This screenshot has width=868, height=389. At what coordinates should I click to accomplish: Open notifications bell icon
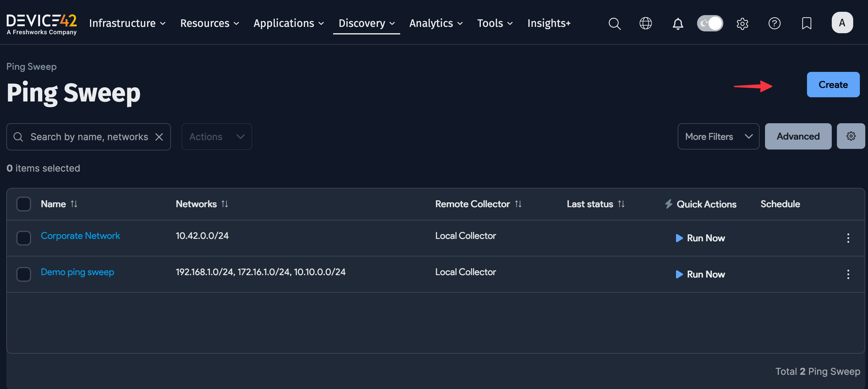[x=678, y=23]
